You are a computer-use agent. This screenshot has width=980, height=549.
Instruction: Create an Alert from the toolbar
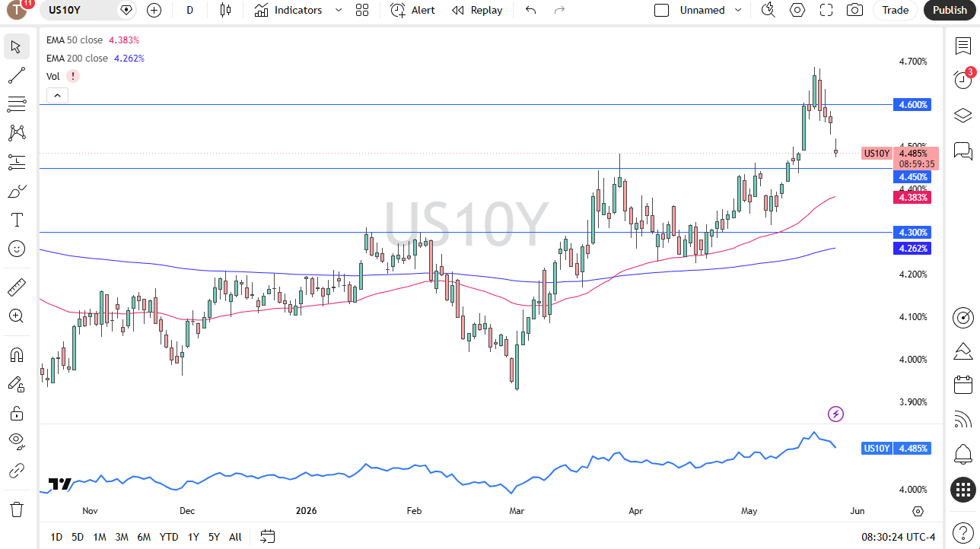tap(413, 10)
